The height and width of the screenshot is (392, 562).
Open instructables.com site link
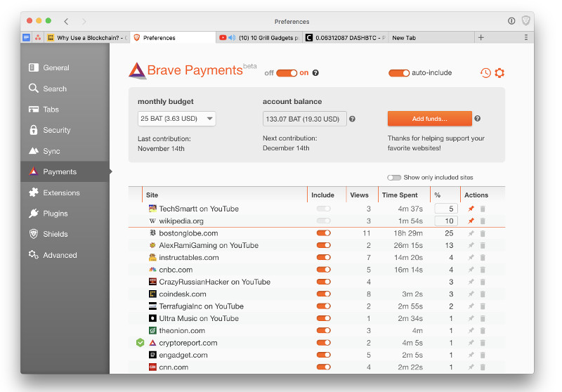188,257
